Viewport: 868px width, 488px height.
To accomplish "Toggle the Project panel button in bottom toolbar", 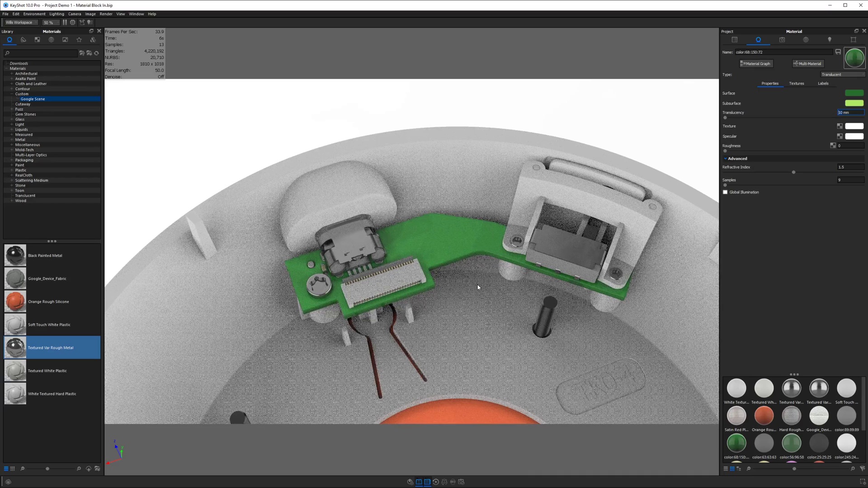I will 427,482.
